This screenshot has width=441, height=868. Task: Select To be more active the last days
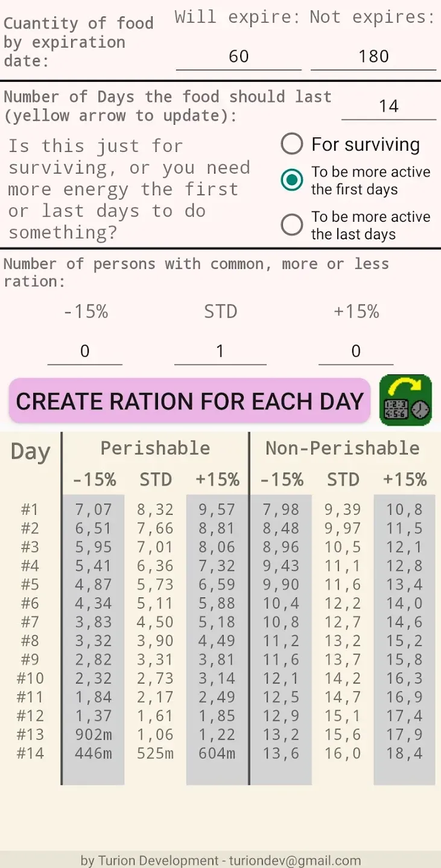356,225
